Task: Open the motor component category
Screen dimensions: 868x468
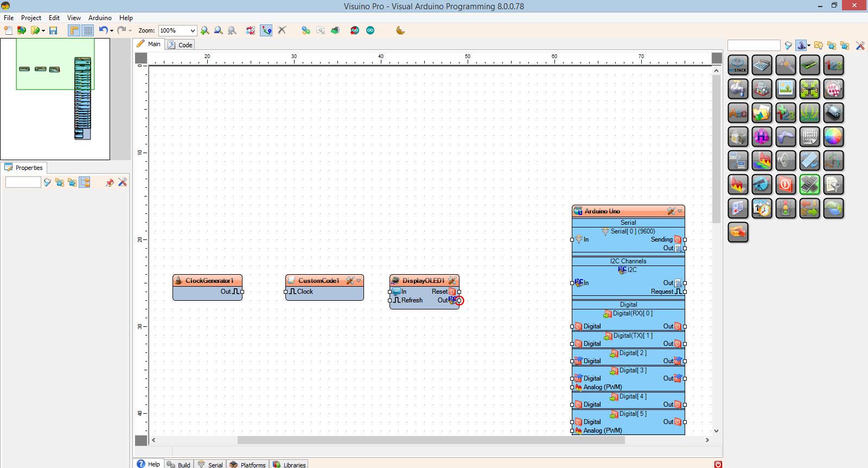Action: click(833, 113)
